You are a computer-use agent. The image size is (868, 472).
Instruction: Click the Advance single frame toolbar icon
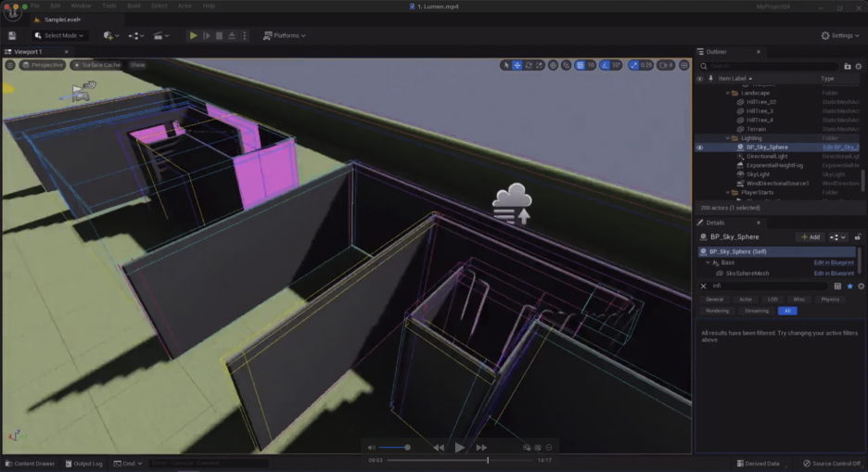click(x=207, y=35)
